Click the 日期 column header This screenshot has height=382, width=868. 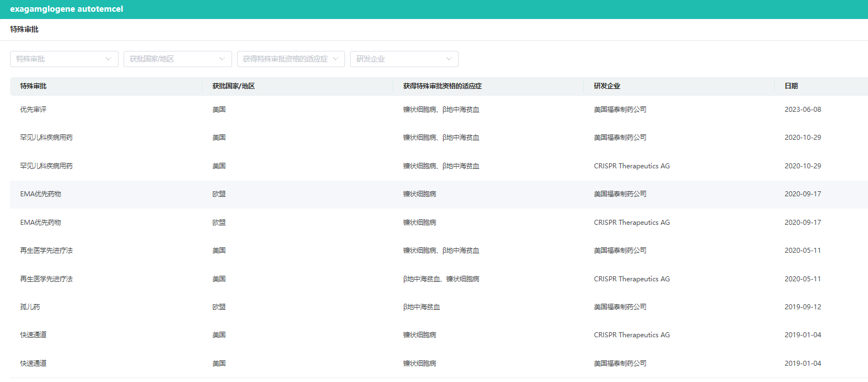pyautogui.click(x=791, y=86)
